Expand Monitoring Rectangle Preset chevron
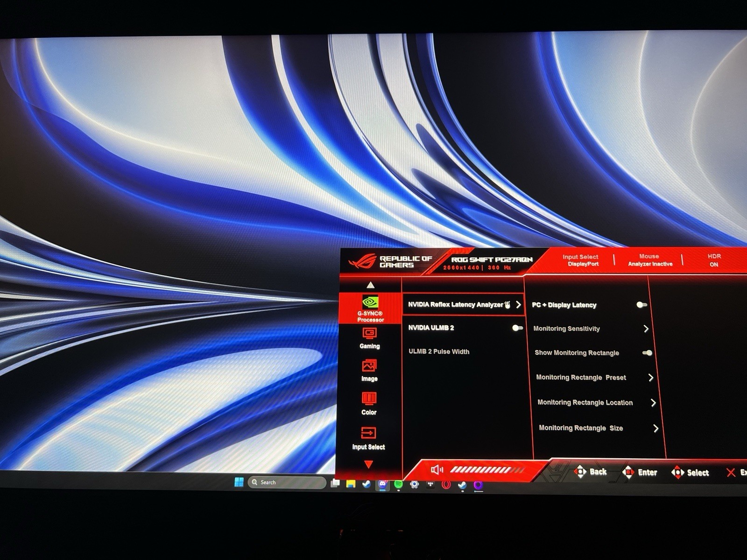The height and width of the screenshot is (560, 747). [x=651, y=378]
